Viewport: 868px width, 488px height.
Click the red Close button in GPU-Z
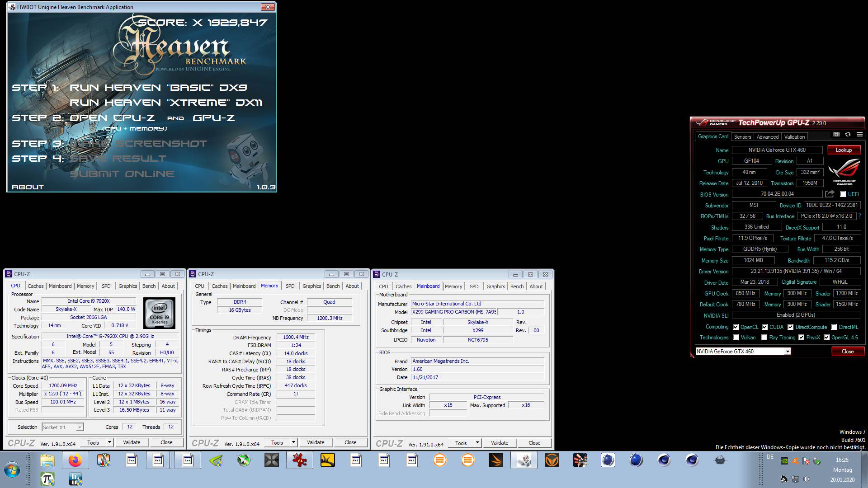point(848,352)
